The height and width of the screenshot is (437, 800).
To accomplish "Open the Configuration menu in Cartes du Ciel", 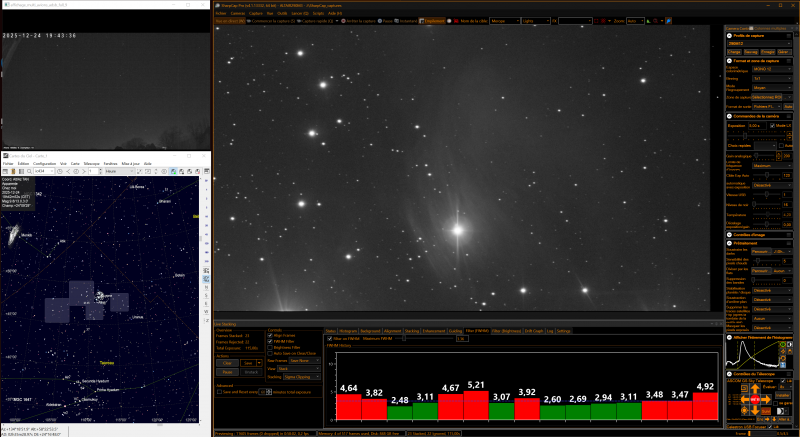I will pyautogui.click(x=44, y=164).
